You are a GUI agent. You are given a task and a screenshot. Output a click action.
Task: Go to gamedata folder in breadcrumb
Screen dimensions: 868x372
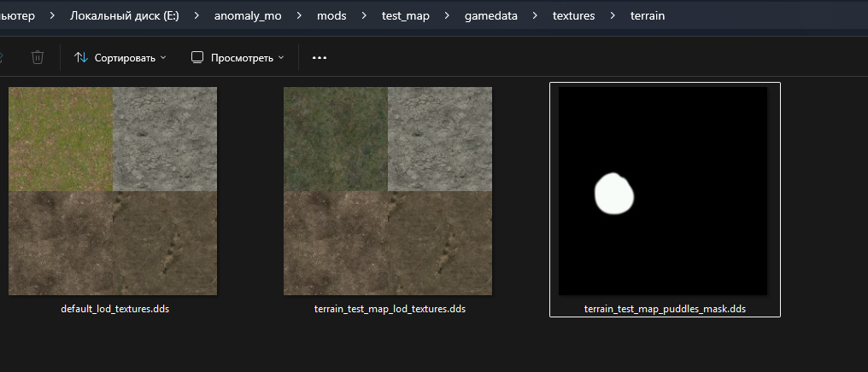click(491, 16)
